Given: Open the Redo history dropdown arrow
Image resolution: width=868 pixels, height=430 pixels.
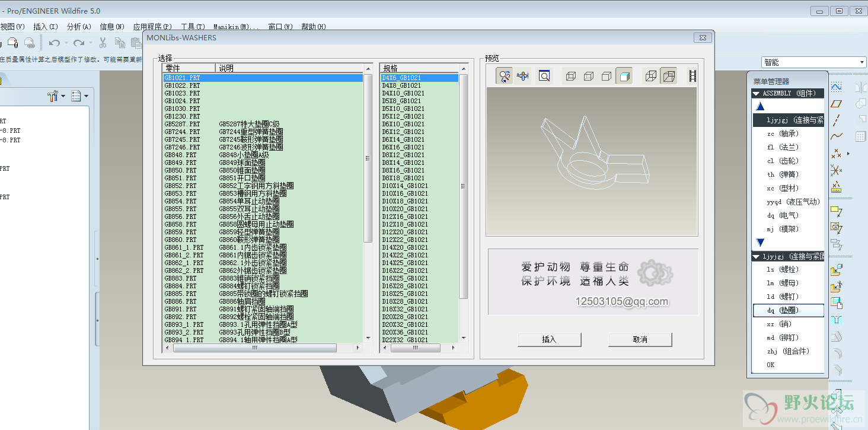Looking at the screenshot, I should [x=90, y=43].
